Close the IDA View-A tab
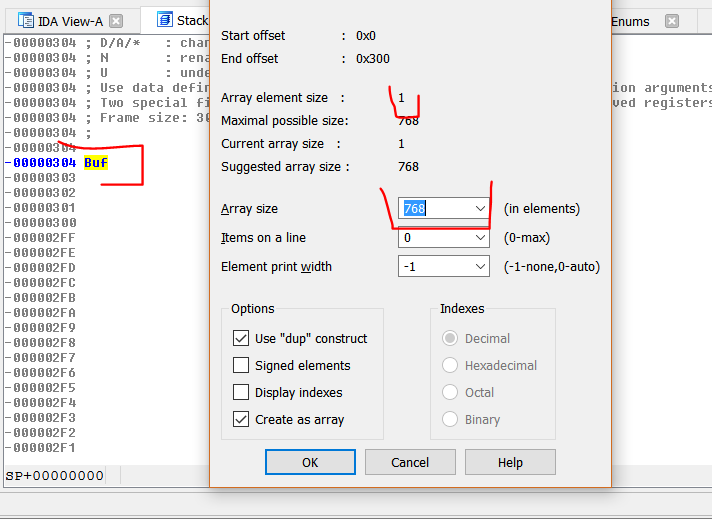Viewport: 712px width, 521px height. click(x=117, y=21)
